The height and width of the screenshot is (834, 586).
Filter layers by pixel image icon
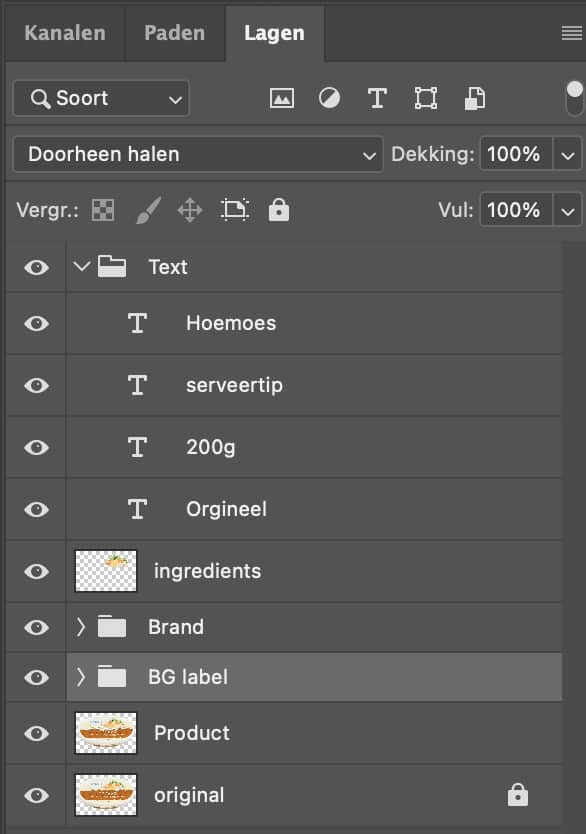tap(281, 98)
